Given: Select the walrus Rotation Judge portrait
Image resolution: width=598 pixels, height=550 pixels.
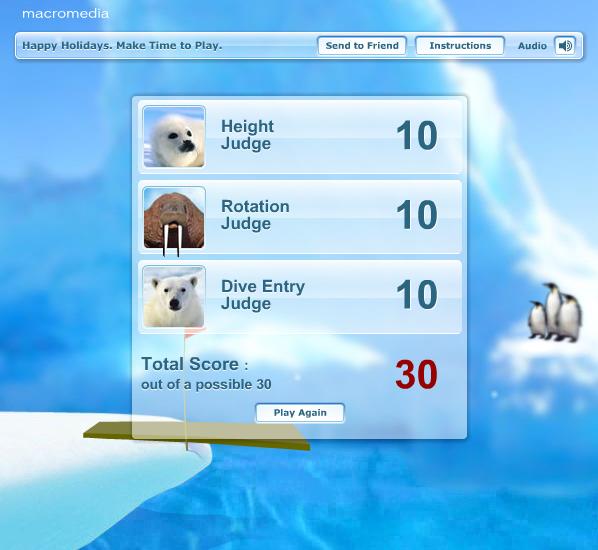Looking at the screenshot, I should (174, 218).
